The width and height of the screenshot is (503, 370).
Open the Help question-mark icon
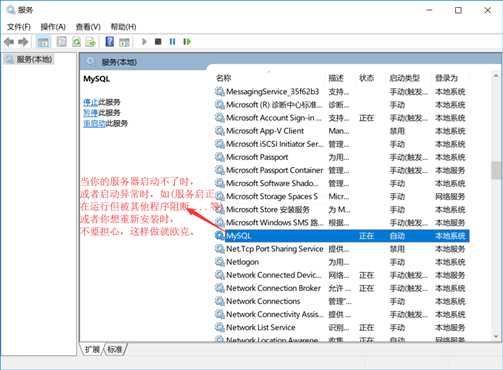[x=109, y=42]
